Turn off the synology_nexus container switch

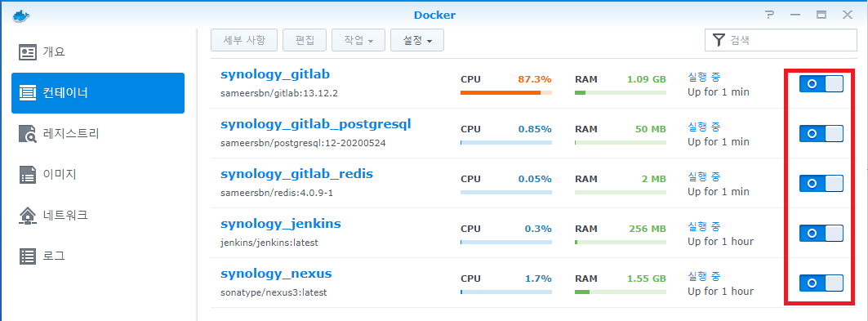tap(821, 283)
